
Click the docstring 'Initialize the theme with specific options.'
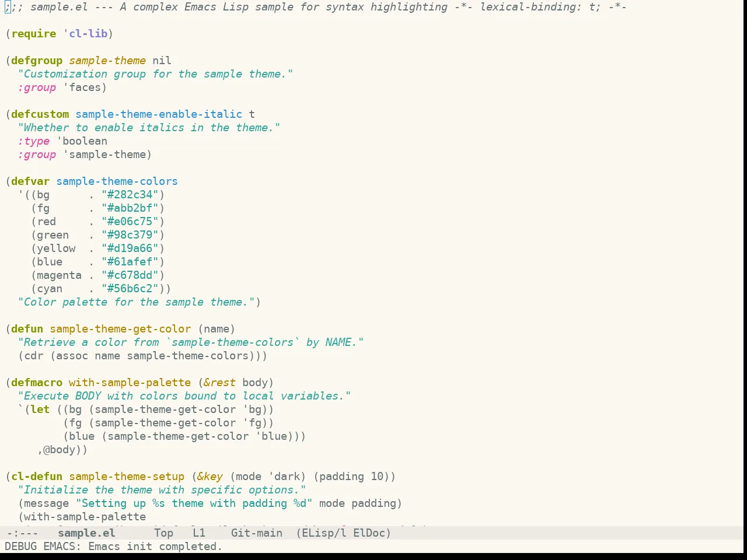[162, 490]
